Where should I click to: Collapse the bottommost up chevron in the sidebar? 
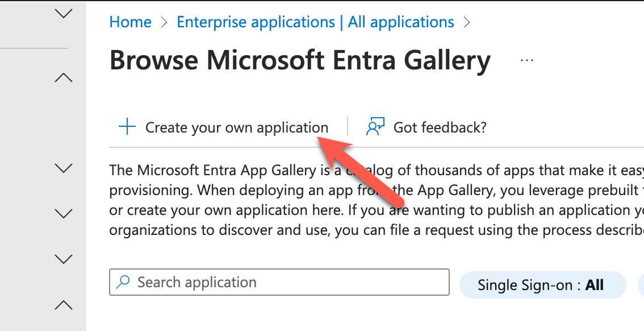(x=64, y=305)
